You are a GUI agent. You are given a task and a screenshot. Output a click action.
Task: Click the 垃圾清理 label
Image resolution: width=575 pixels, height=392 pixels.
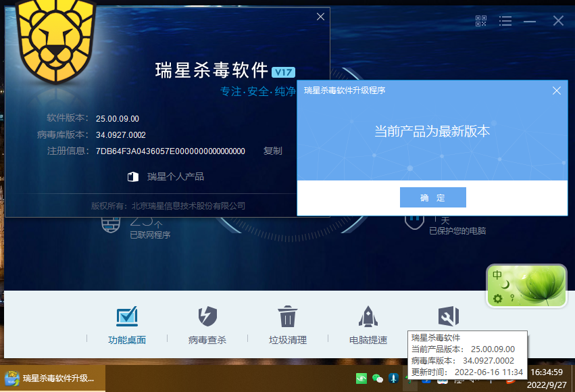pos(288,340)
